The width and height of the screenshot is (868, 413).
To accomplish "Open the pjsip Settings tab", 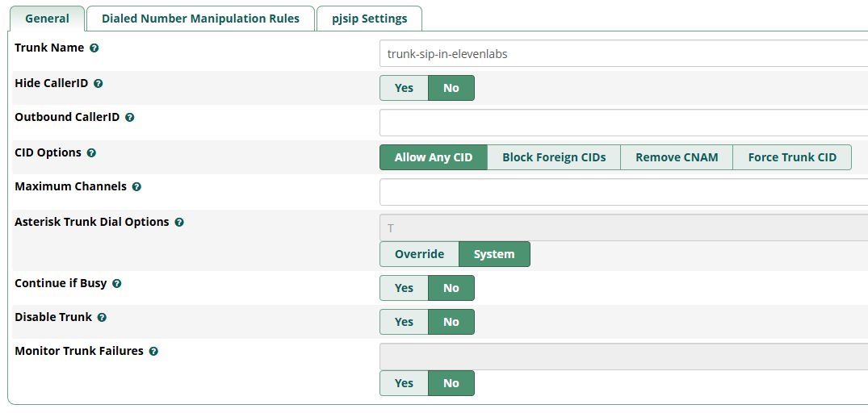I will point(370,19).
